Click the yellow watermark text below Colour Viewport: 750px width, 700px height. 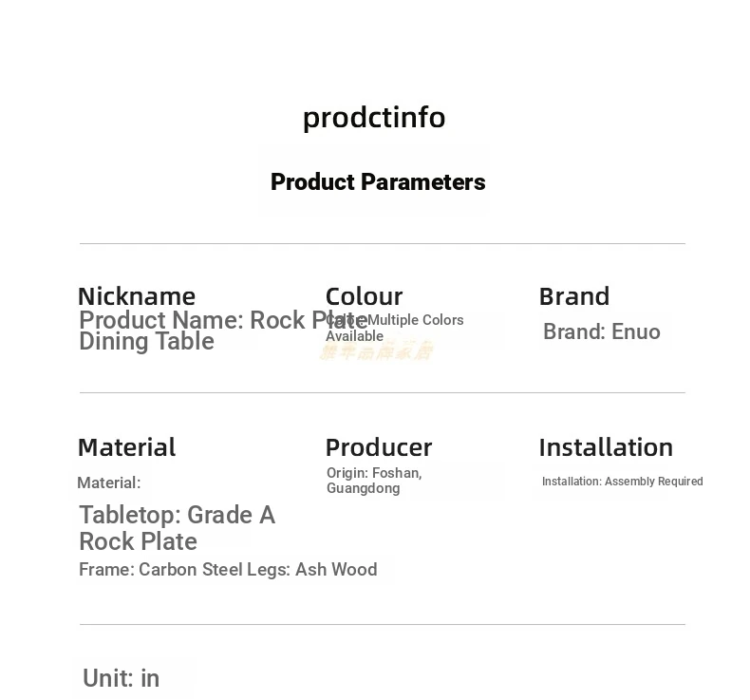(x=377, y=351)
